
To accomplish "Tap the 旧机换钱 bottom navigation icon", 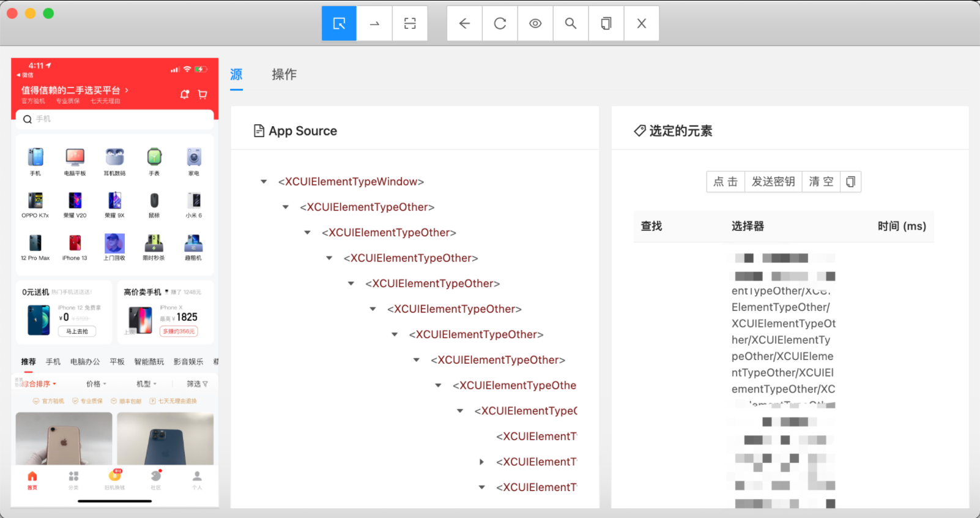I will (x=114, y=480).
